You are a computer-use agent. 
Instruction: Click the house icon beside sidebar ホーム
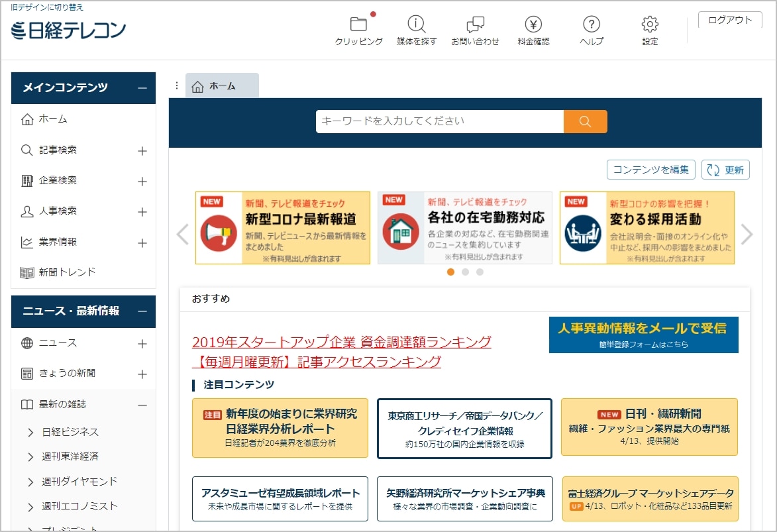(27, 119)
